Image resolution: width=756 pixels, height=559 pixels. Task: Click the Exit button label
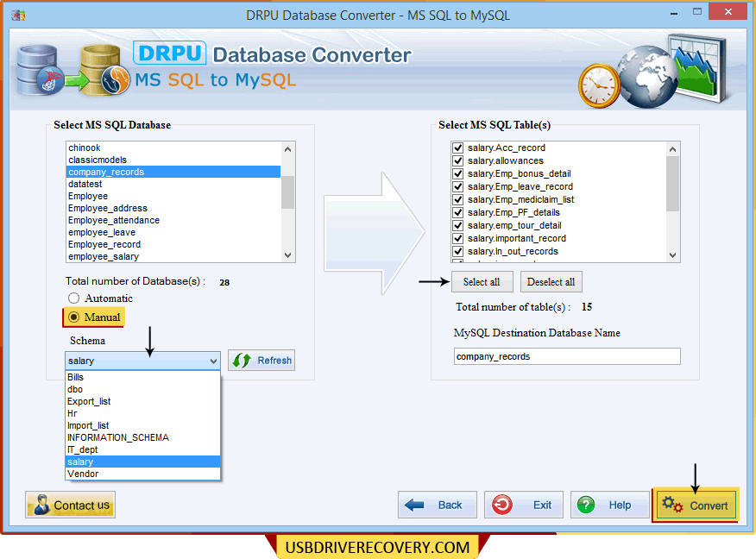coord(543,505)
